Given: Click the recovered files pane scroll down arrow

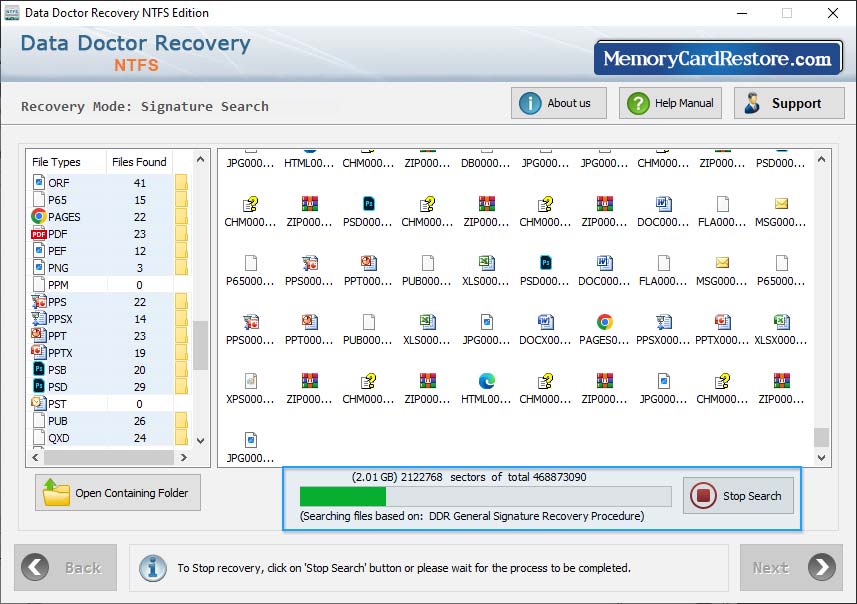Looking at the screenshot, I should click(821, 458).
